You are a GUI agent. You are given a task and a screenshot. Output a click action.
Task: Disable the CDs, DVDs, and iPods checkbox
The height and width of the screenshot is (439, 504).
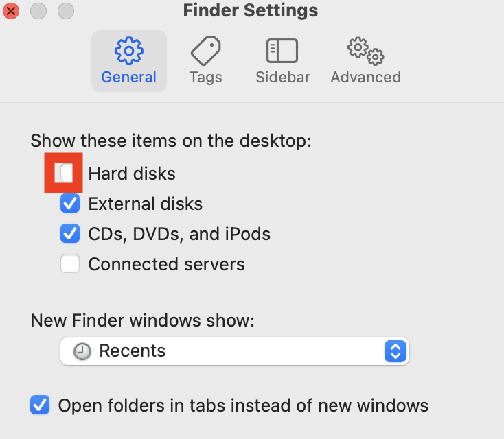click(70, 234)
